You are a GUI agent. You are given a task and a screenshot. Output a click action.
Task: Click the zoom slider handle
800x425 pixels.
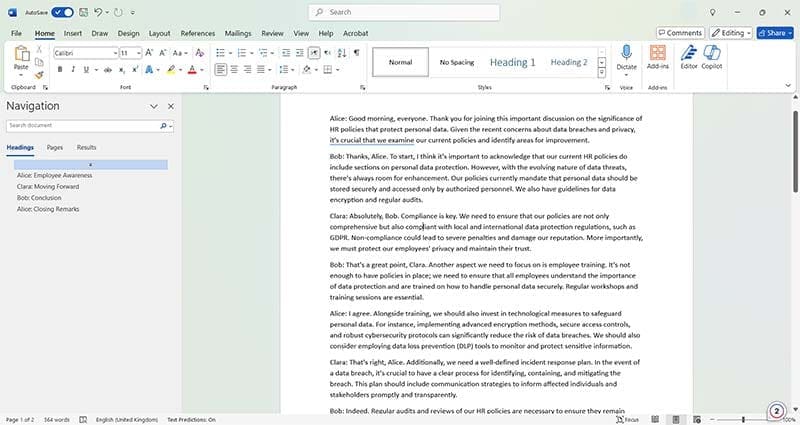[x=743, y=419]
